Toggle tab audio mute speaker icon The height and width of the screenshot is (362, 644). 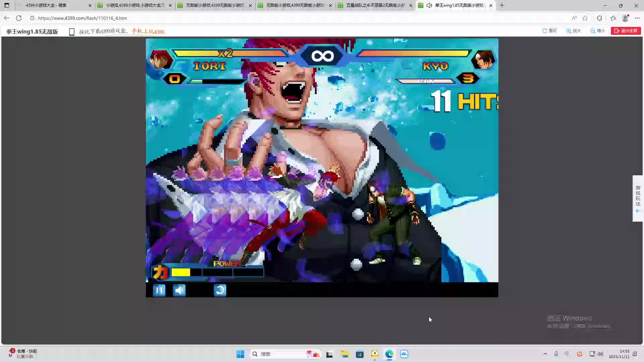[x=429, y=5]
